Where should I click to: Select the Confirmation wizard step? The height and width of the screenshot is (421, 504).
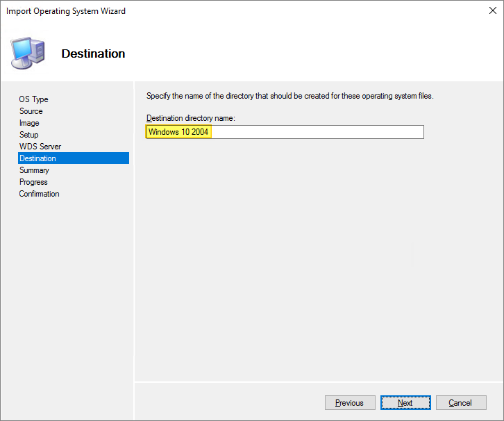(x=40, y=194)
